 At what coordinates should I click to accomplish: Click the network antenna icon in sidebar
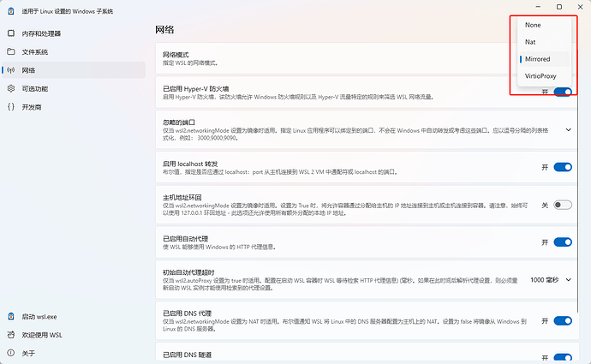point(11,70)
